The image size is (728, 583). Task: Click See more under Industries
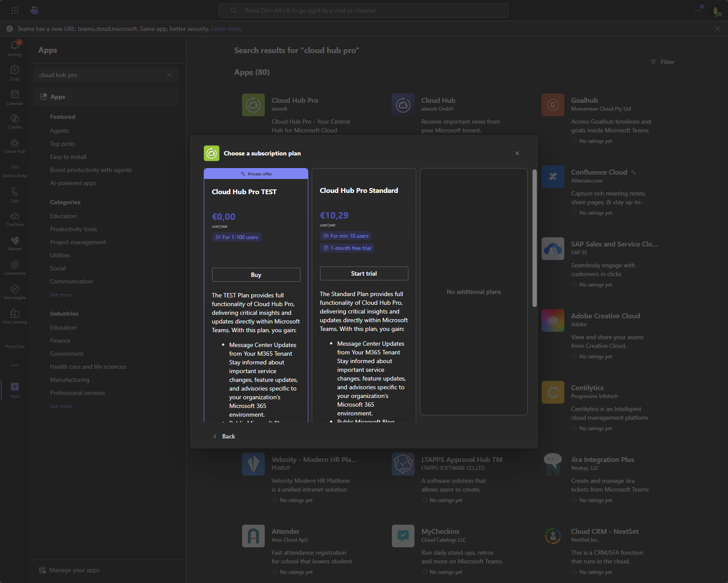[61, 406]
